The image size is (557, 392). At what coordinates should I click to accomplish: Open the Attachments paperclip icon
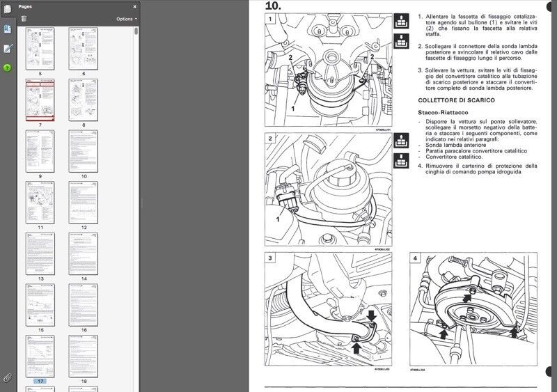(x=7, y=377)
